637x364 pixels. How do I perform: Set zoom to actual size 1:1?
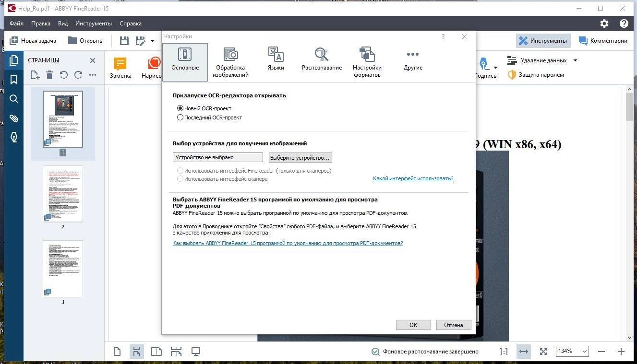coord(504,352)
